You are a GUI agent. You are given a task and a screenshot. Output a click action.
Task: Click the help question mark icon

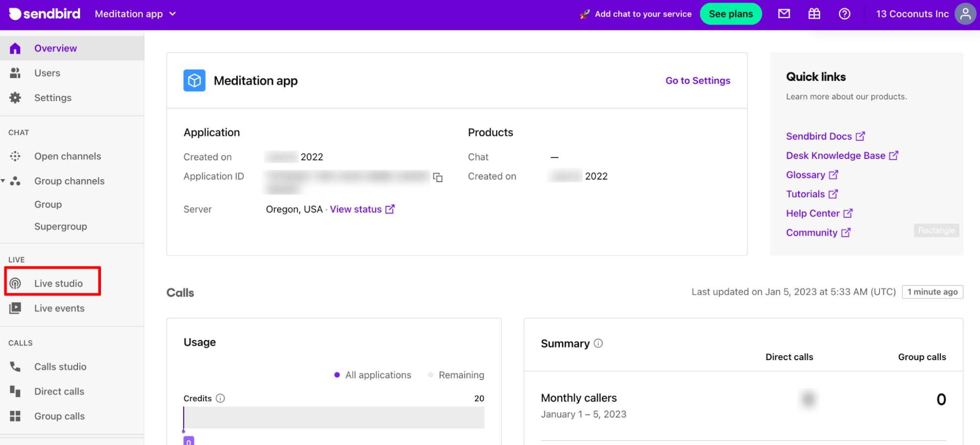[x=844, y=14]
